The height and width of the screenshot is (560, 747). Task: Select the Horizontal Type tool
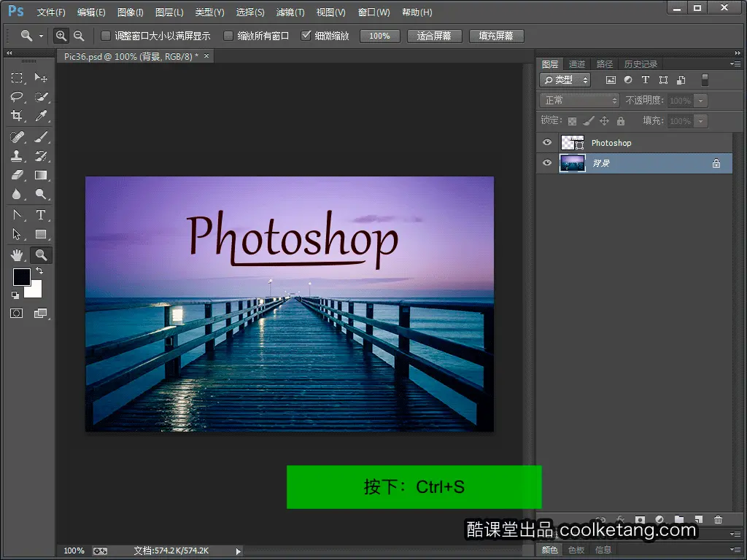point(41,215)
